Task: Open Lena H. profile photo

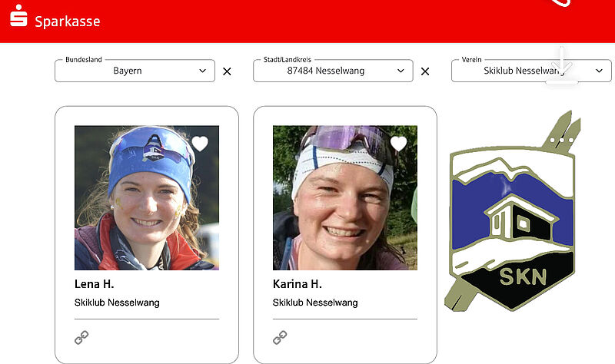Action: [147, 198]
